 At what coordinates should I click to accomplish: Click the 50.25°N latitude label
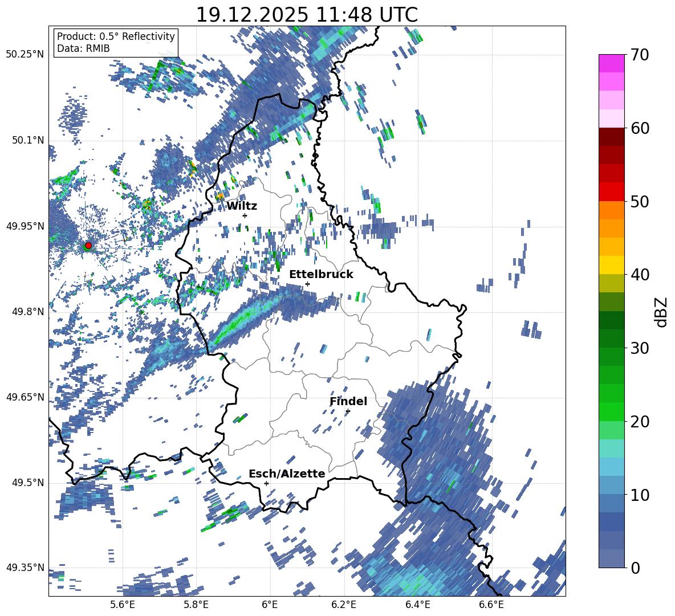pyautogui.click(x=26, y=55)
